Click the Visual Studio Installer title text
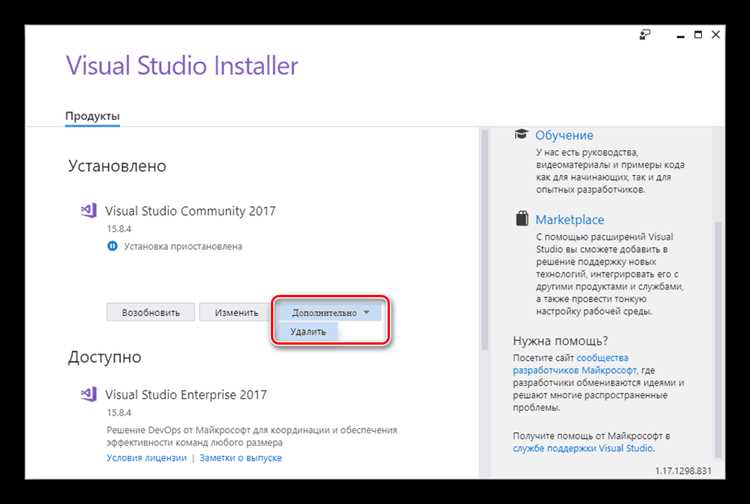Screen dimensions: 750x504 click(182, 66)
